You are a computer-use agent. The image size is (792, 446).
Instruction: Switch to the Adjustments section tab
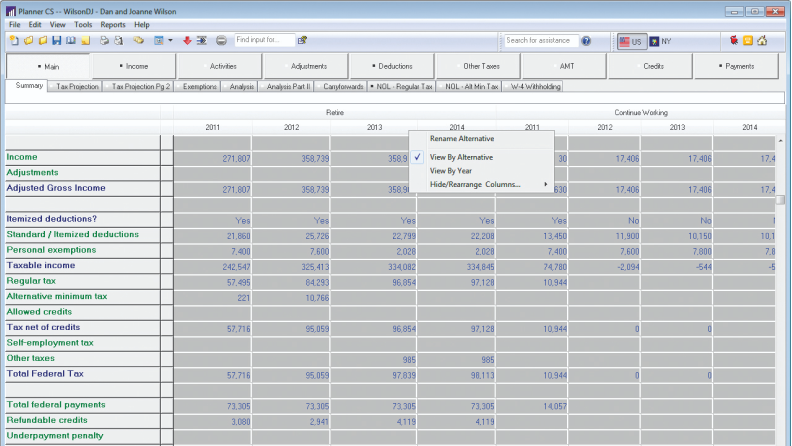306,66
